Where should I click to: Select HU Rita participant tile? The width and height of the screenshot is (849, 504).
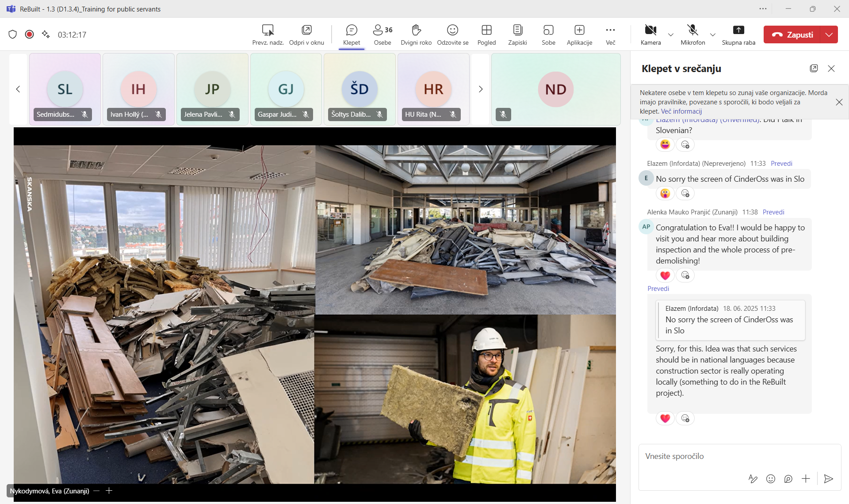point(433,89)
